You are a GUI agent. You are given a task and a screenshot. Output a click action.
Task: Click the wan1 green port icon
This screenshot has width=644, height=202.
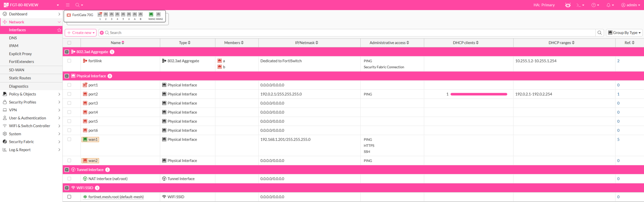coord(85,139)
